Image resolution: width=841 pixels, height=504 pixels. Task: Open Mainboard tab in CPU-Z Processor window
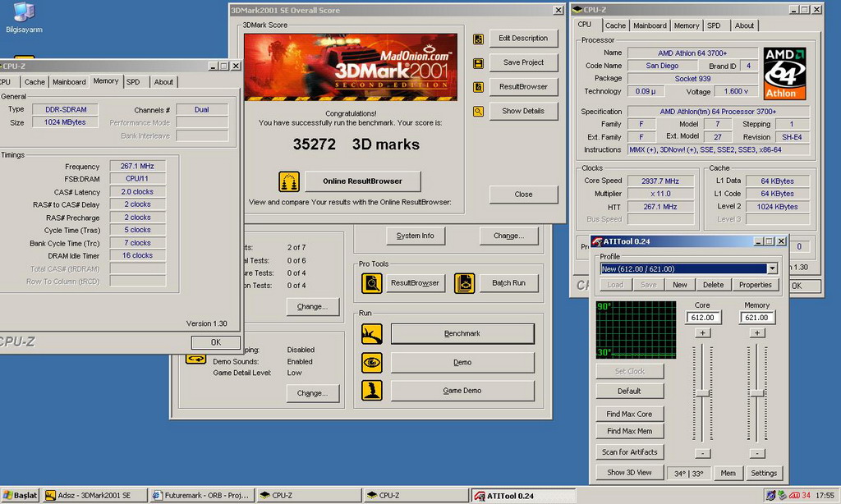point(650,25)
